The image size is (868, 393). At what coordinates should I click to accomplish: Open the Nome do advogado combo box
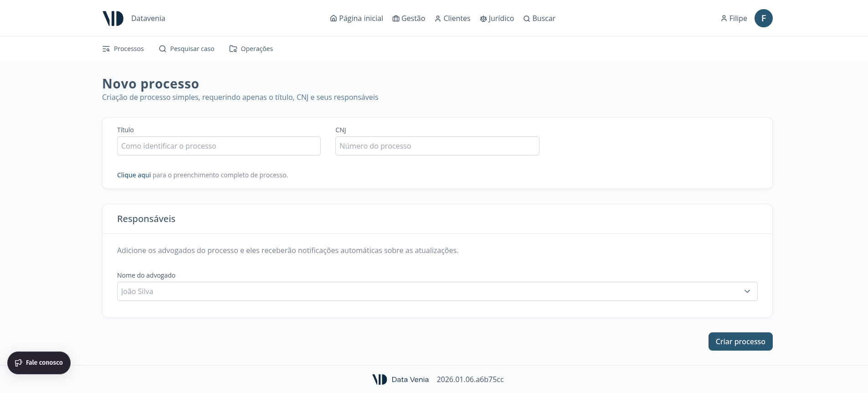coord(428,291)
